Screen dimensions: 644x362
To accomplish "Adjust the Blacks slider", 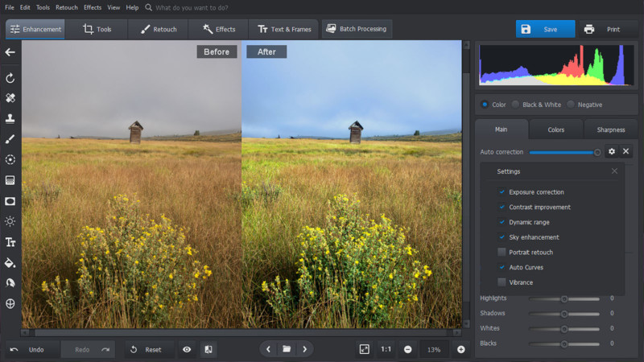I will click(564, 344).
